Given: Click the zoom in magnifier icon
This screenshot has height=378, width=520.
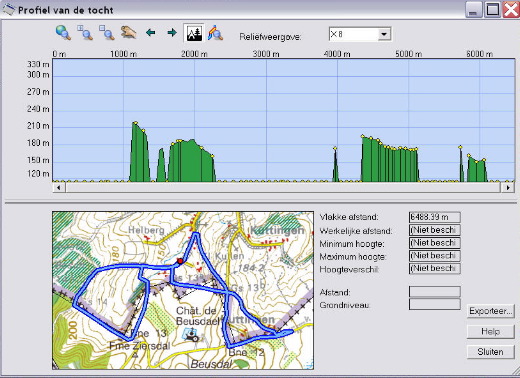Looking at the screenshot, I should (85, 33).
